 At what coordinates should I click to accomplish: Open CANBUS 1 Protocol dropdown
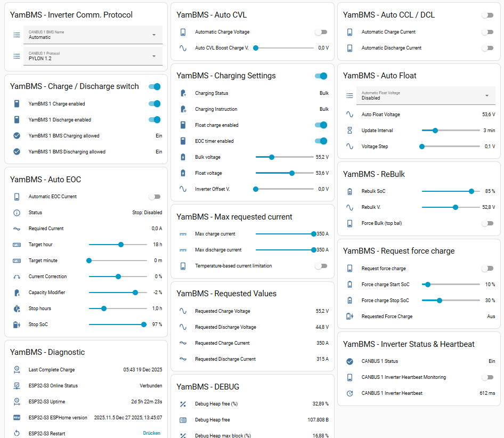93,56
